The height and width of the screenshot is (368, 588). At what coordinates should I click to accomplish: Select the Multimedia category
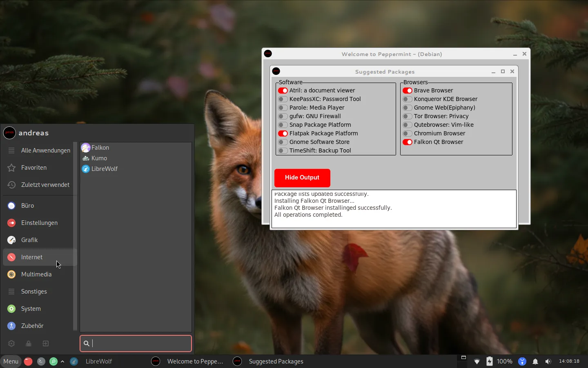[x=36, y=274]
